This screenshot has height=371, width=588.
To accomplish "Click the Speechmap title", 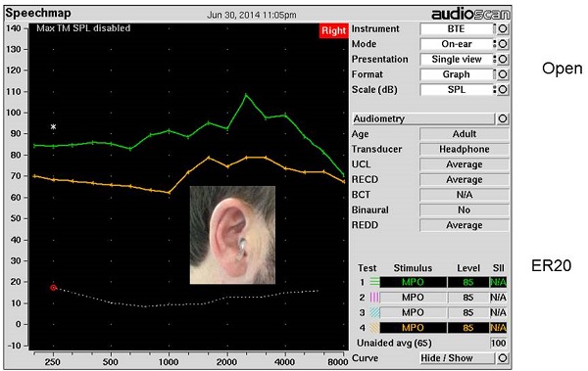I will (x=38, y=13).
